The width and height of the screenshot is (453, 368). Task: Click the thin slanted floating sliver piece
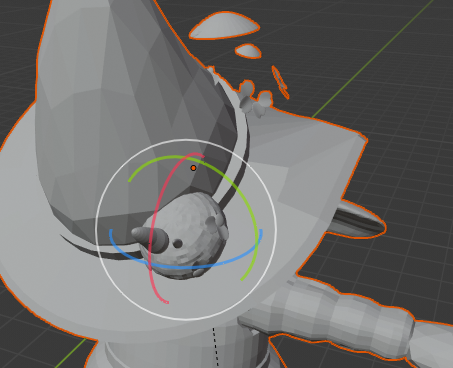[x=280, y=82]
